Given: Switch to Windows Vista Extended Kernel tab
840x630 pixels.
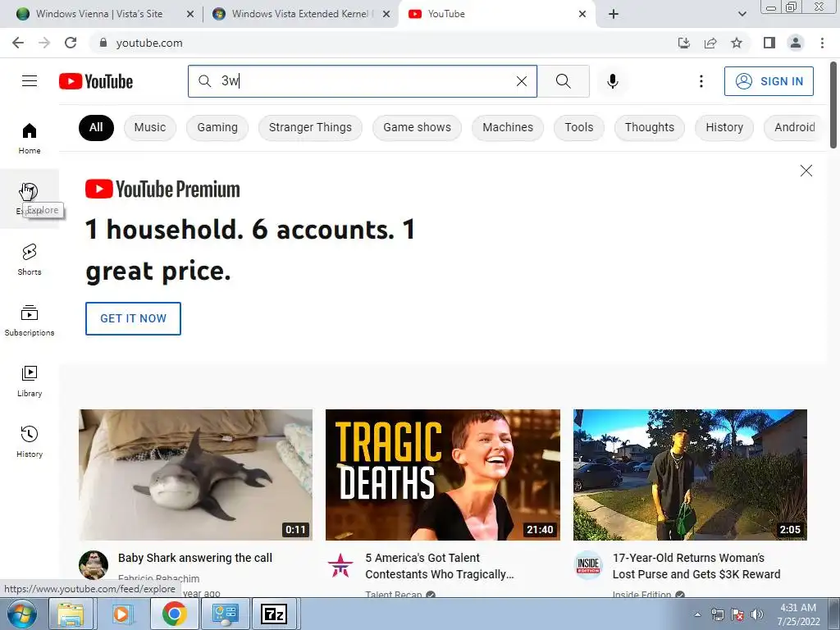Looking at the screenshot, I should point(300,14).
